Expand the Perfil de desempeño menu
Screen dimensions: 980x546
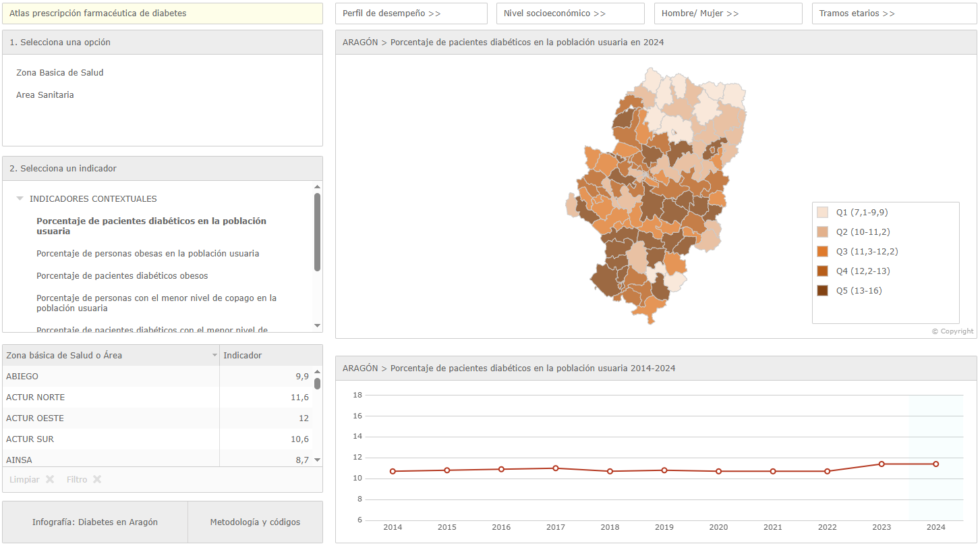pos(411,13)
